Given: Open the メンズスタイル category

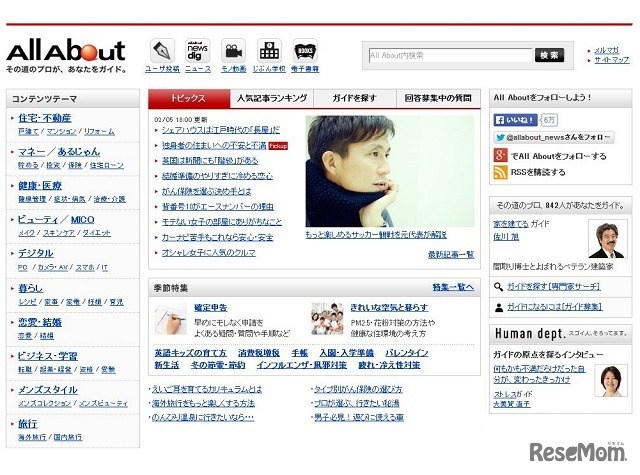Looking at the screenshot, I should click(x=48, y=390).
